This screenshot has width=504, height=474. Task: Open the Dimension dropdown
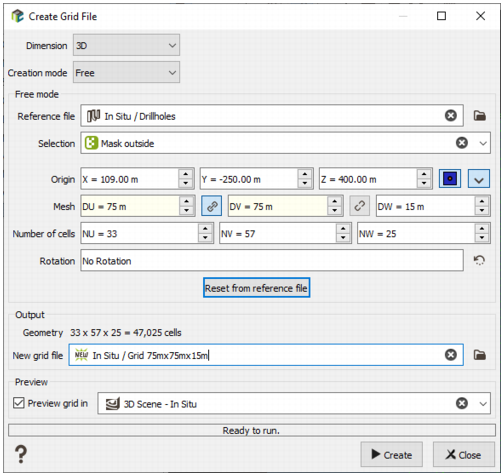pos(126,45)
